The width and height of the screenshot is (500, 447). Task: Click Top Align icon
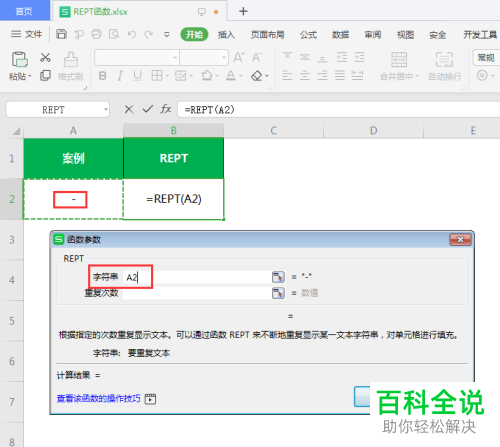tap(287, 57)
